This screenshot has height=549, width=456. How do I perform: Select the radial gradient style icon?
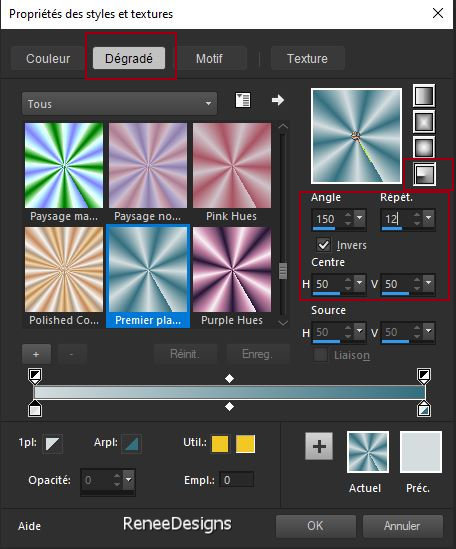tap(424, 174)
